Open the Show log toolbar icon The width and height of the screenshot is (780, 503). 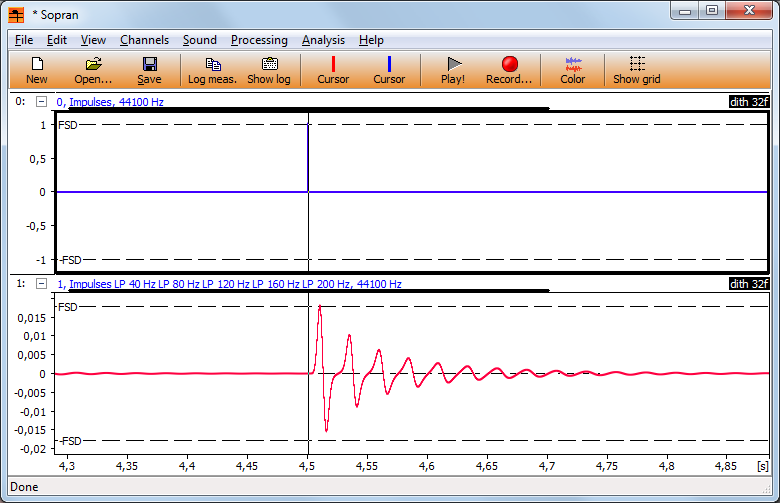pyautogui.click(x=269, y=70)
